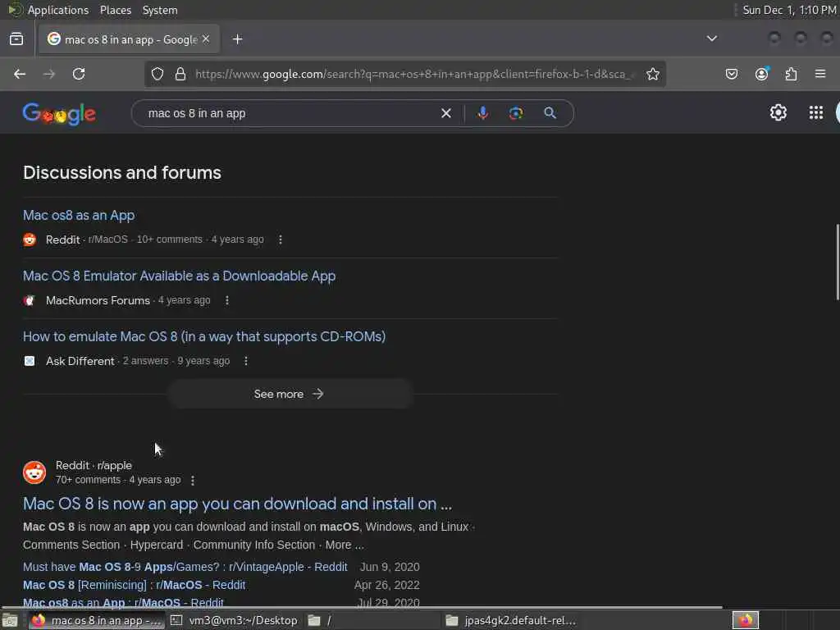840x630 pixels.
Task: Open 'Must have Mac OS 8-9 Apps/Games?' sublink
Action: pos(185,567)
